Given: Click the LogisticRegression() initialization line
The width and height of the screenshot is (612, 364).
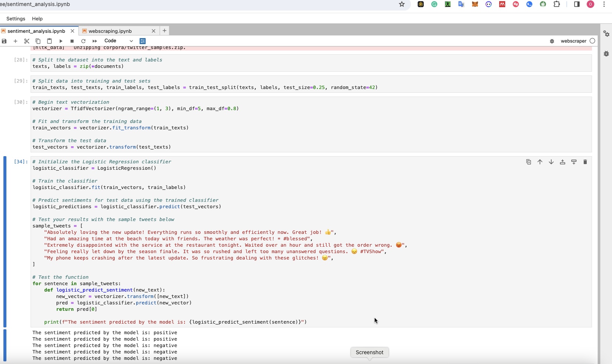Looking at the screenshot, I should [x=94, y=168].
